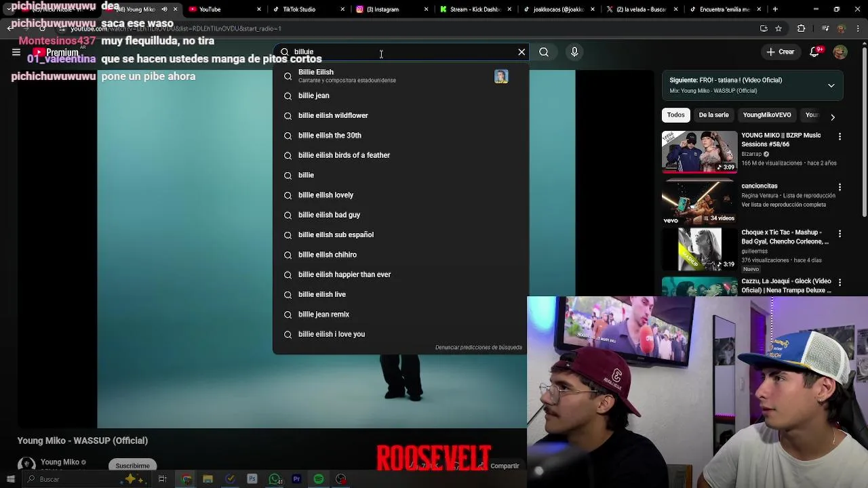The image size is (868, 488).
Task: Select suggestion billie eilish happier than ever
Action: click(x=400, y=274)
